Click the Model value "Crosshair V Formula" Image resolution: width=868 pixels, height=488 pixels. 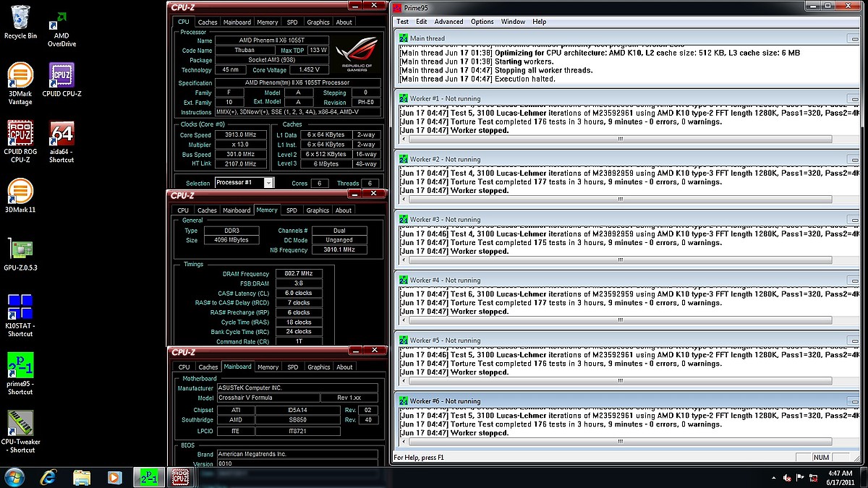coord(268,398)
